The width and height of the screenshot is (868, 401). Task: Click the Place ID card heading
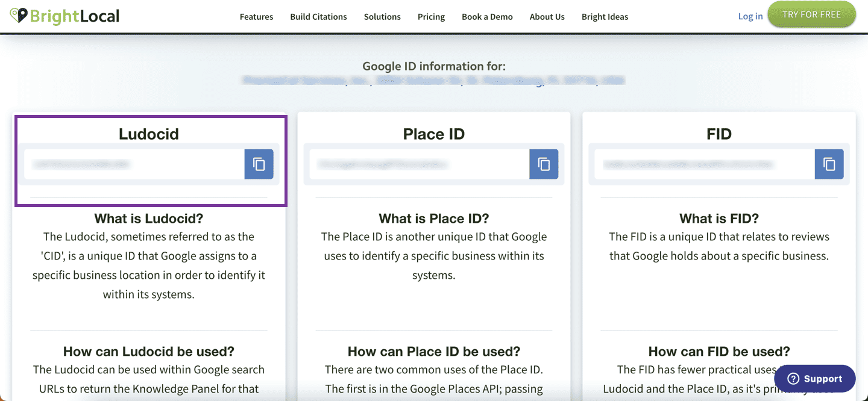click(x=434, y=134)
